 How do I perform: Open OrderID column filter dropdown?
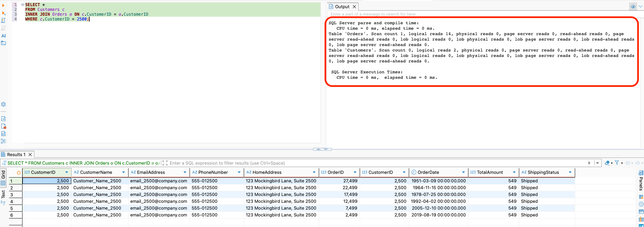coord(355,172)
